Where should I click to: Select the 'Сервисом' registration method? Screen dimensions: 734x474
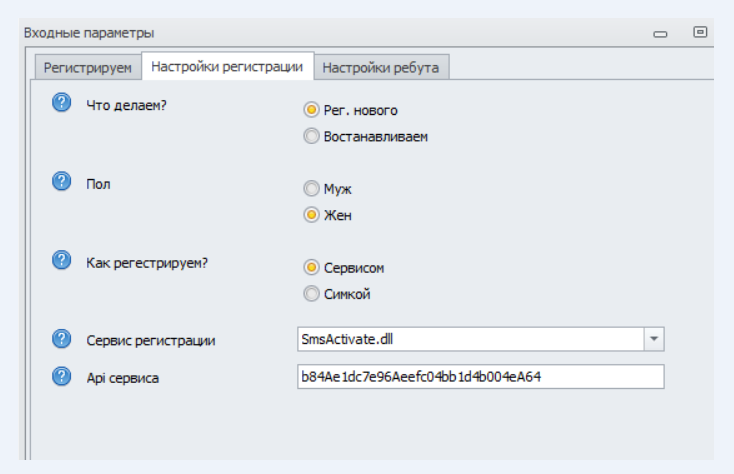coord(311,268)
